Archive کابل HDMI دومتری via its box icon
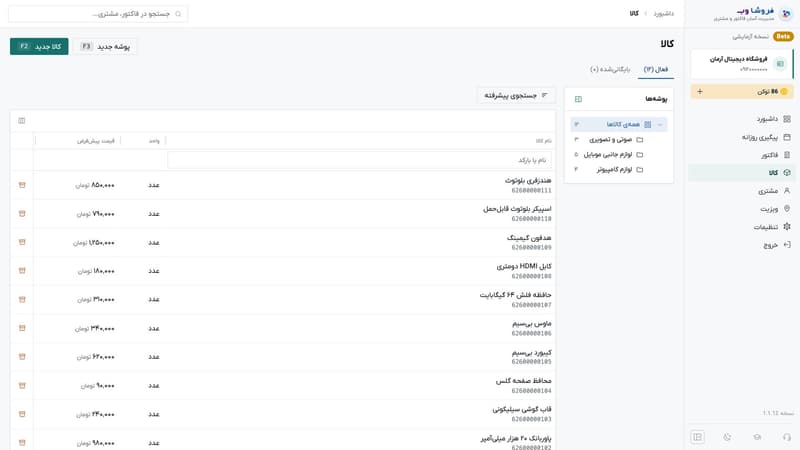The width and height of the screenshot is (800, 450). 22,271
